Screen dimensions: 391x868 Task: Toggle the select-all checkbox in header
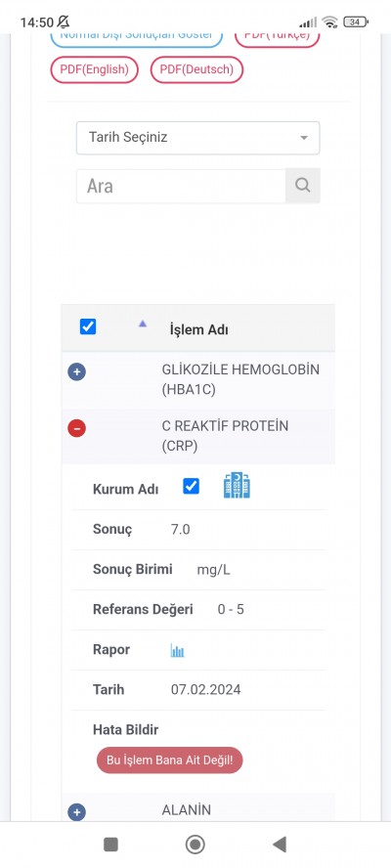coord(88,326)
